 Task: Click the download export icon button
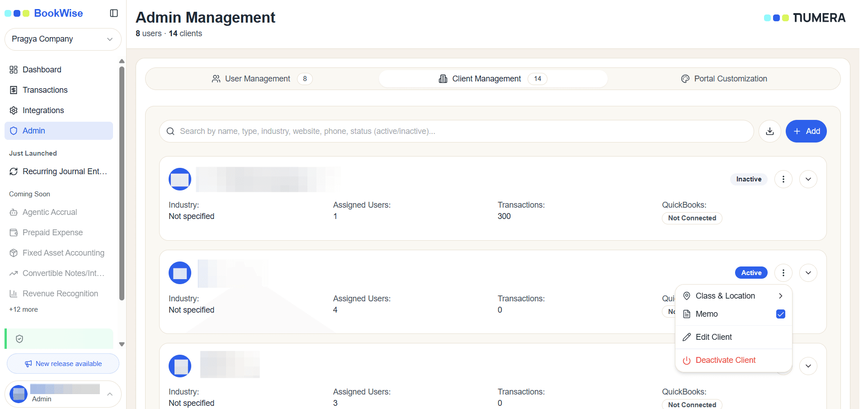click(x=770, y=131)
